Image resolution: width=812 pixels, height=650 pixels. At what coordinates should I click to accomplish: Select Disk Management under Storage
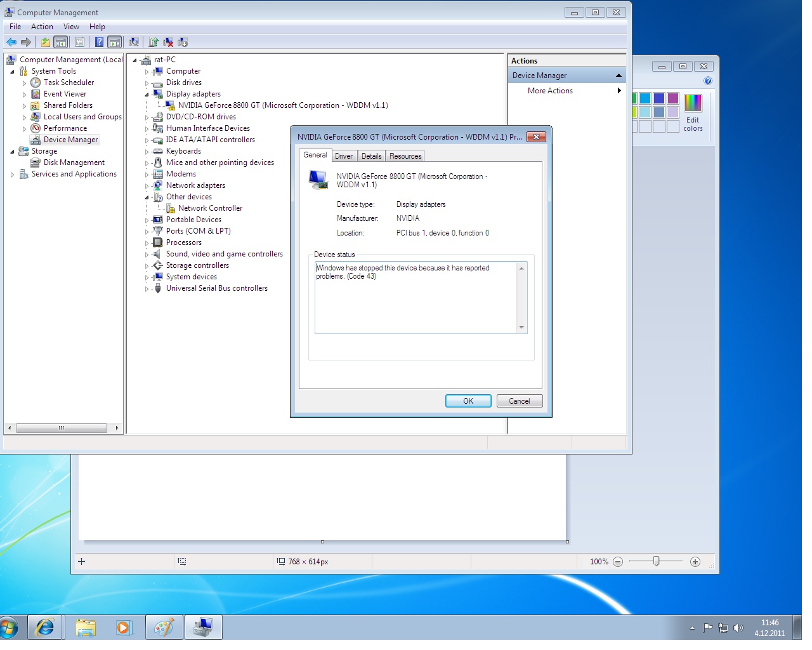click(x=74, y=162)
